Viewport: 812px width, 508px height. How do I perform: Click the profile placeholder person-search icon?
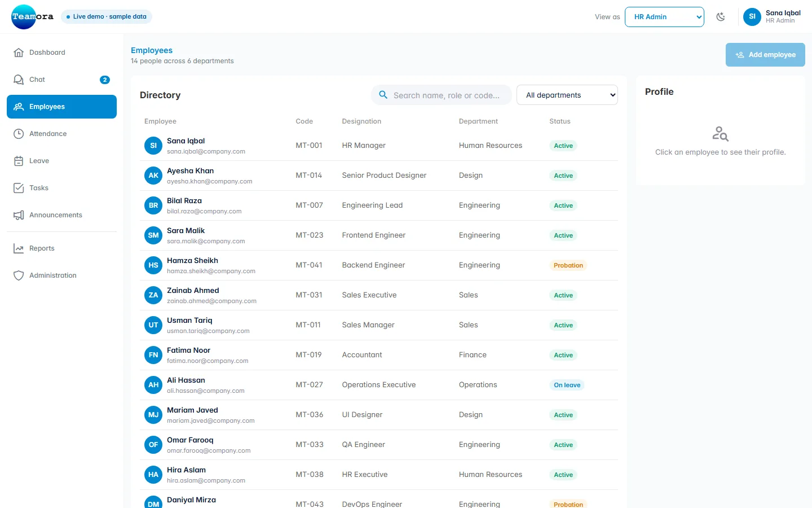(x=721, y=134)
